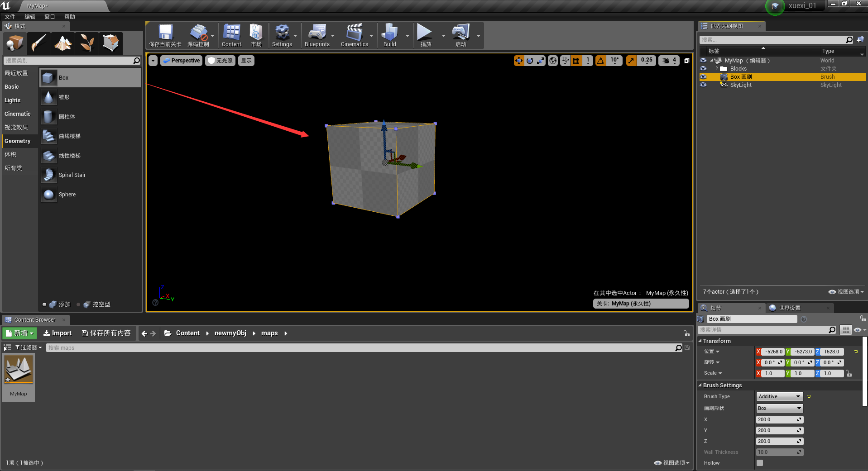The height and width of the screenshot is (471, 868).
Task: Toggle grid snapping in viewport
Action: (x=576, y=61)
